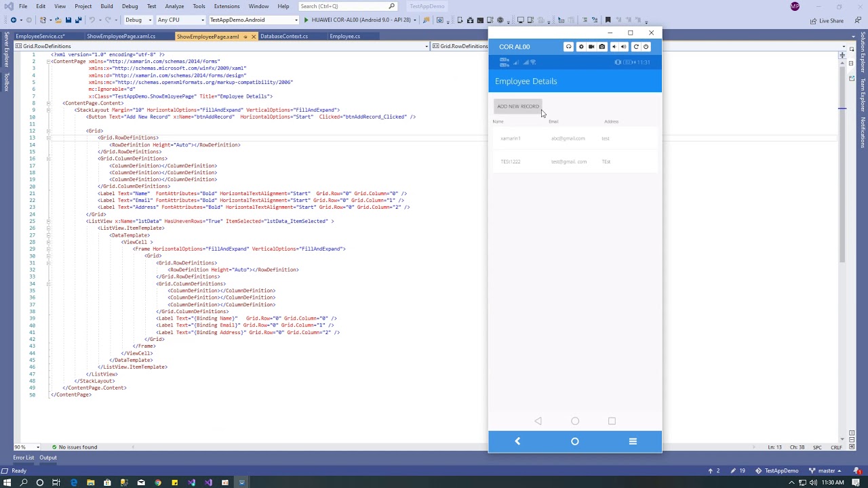The width and height of the screenshot is (868, 488).
Task: Take an emulator screenshot with the camera icon
Action: 601,47
